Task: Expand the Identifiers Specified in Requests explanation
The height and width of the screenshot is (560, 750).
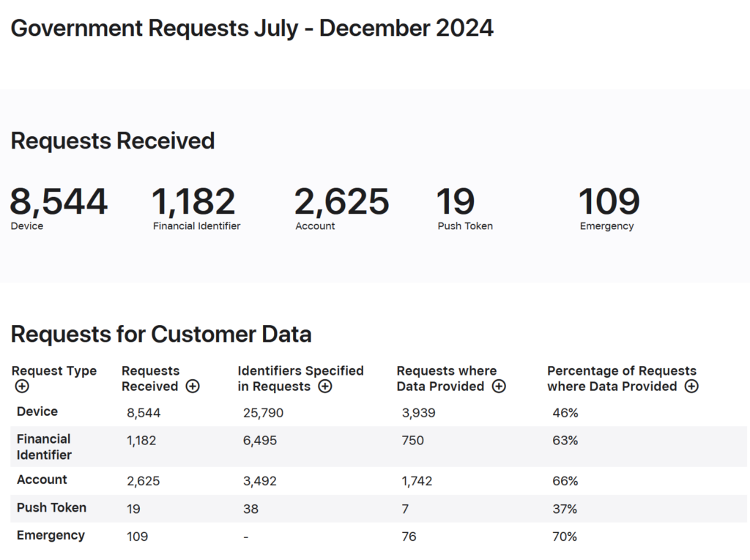Action: [x=324, y=387]
